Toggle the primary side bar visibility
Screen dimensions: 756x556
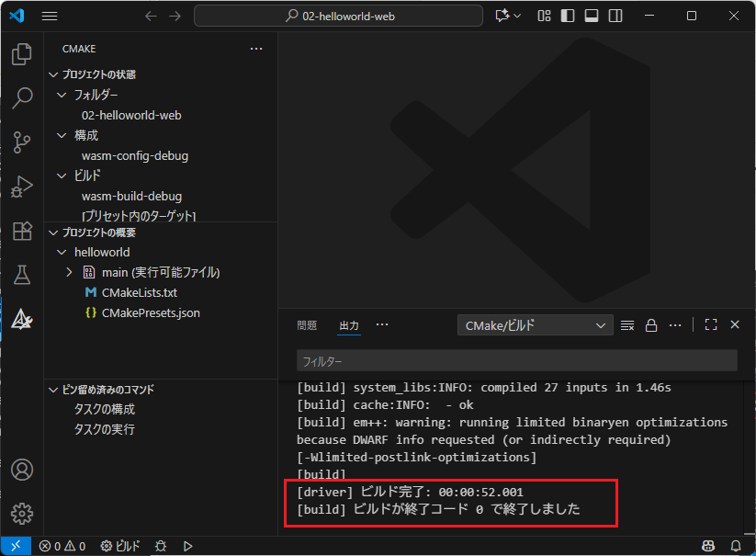point(568,16)
